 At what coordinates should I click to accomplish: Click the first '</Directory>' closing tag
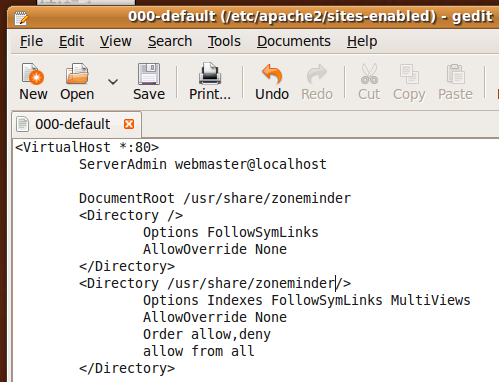[127, 266]
